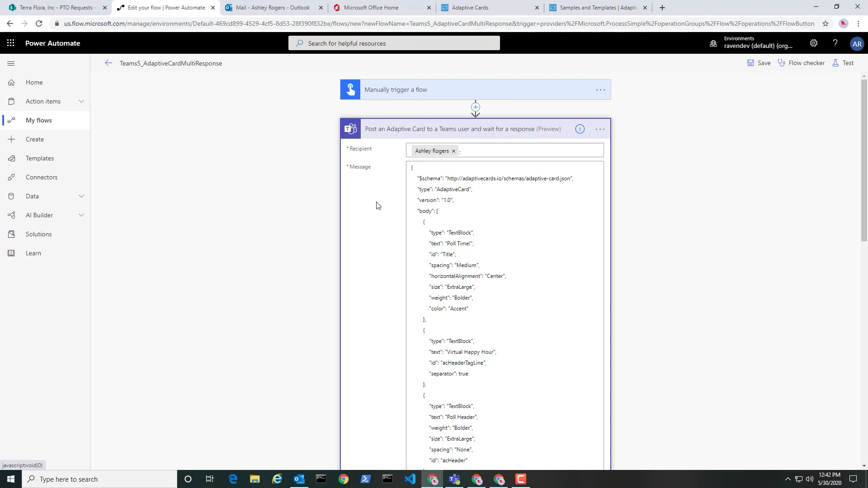Open the Manually trigger a flow ellipsis menu
Screen dimensions: 868x488
click(600, 90)
